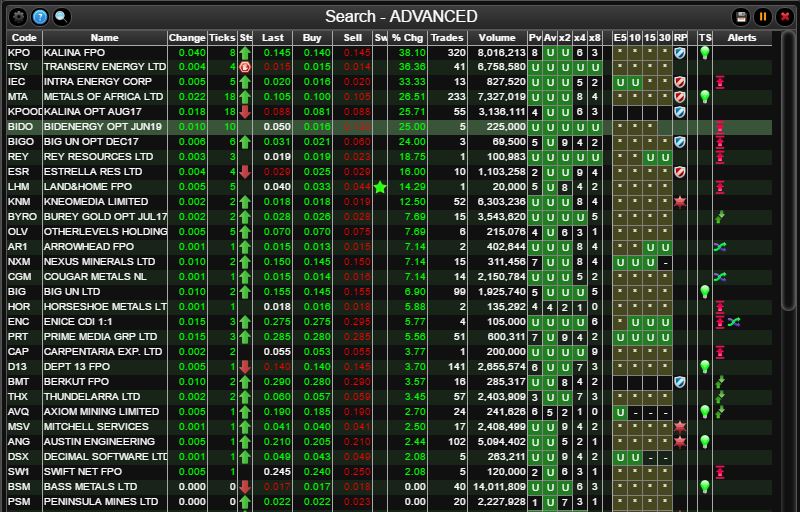Click the red down arrow in ESR row
The width and height of the screenshot is (800, 512).
(245, 172)
